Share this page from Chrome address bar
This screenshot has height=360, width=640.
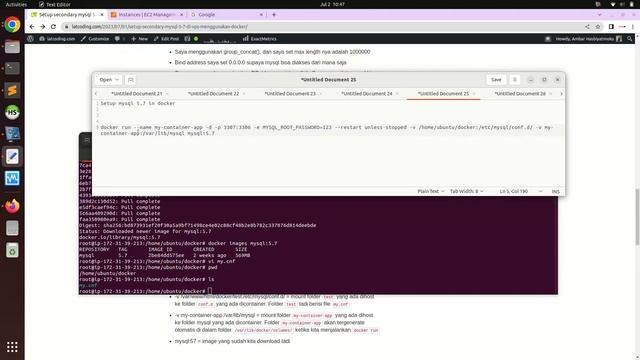coord(587,27)
